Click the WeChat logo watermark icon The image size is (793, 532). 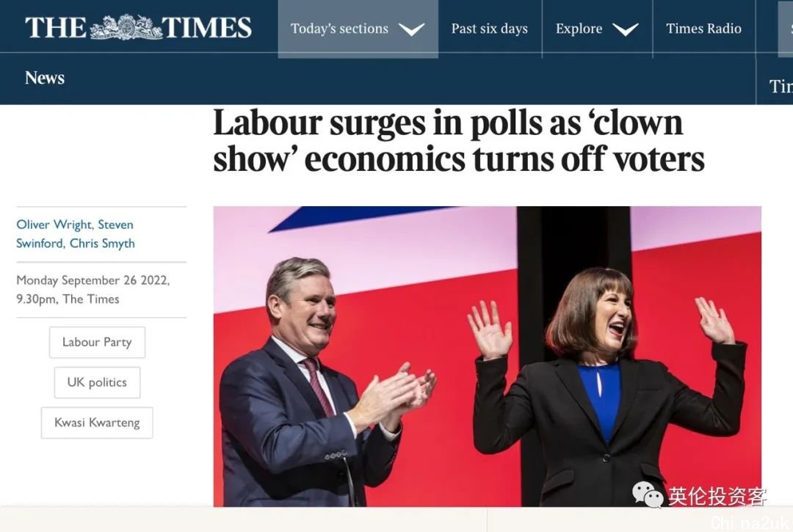(x=648, y=495)
